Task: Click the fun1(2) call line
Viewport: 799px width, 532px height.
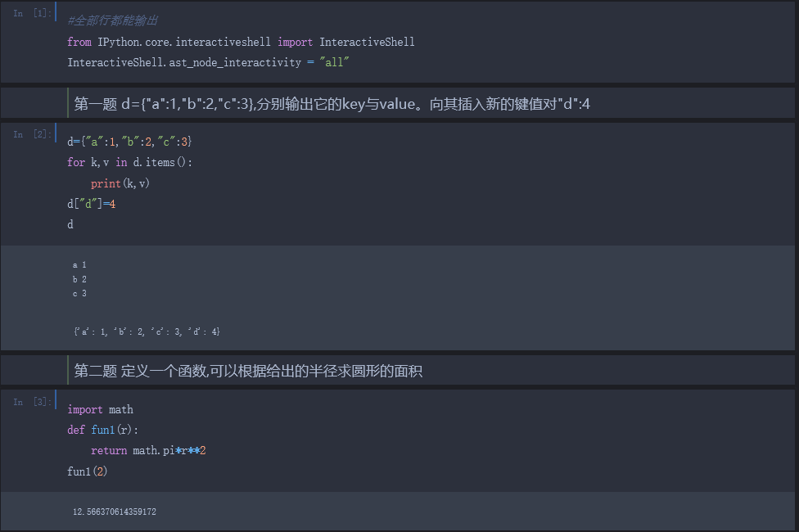Action: click(88, 471)
